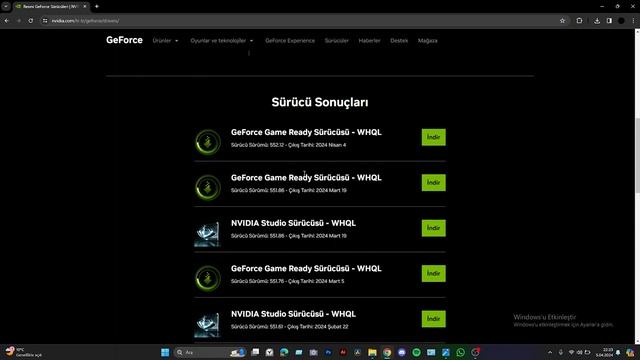Image resolution: width=640 pixels, height=360 pixels.
Task: Open Discord from taskbar
Action: (402, 352)
